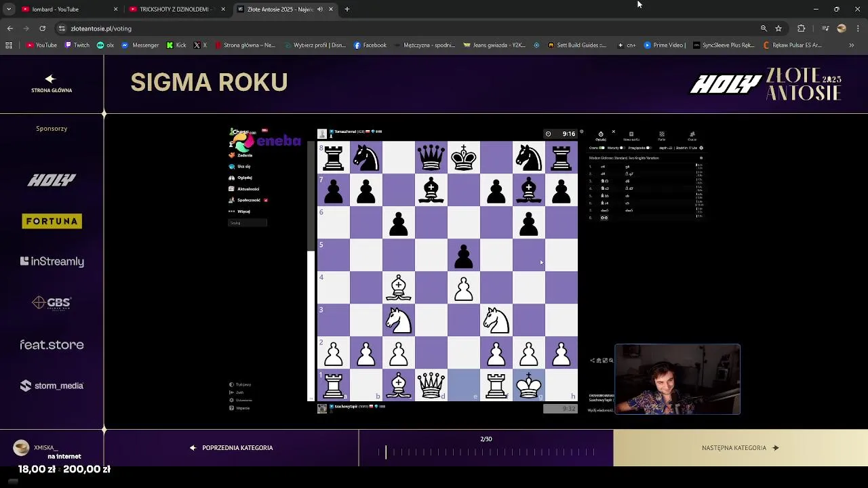Open the tab search dropdown
This screenshot has height=488, width=868.
(8, 9)
